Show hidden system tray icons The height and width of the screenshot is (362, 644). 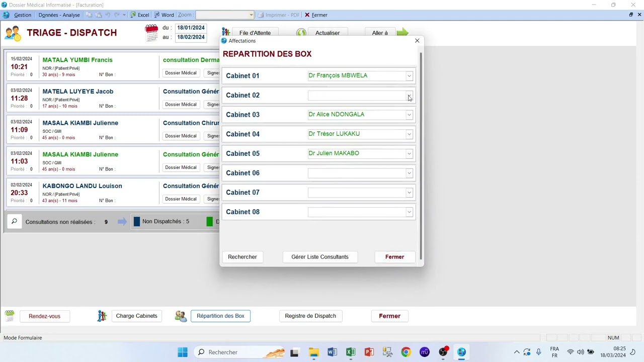click(x=516, y=352)
